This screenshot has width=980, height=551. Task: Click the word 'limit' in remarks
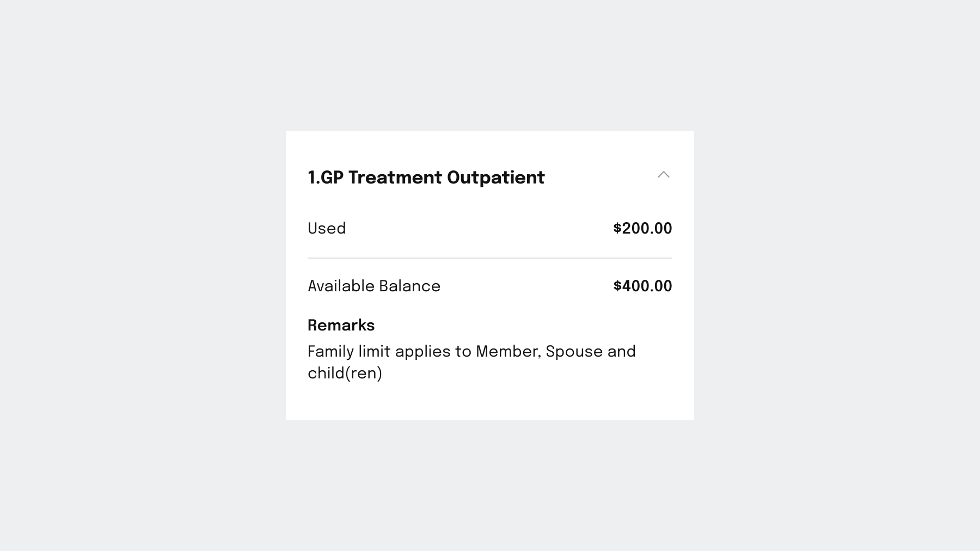(374, 352)
